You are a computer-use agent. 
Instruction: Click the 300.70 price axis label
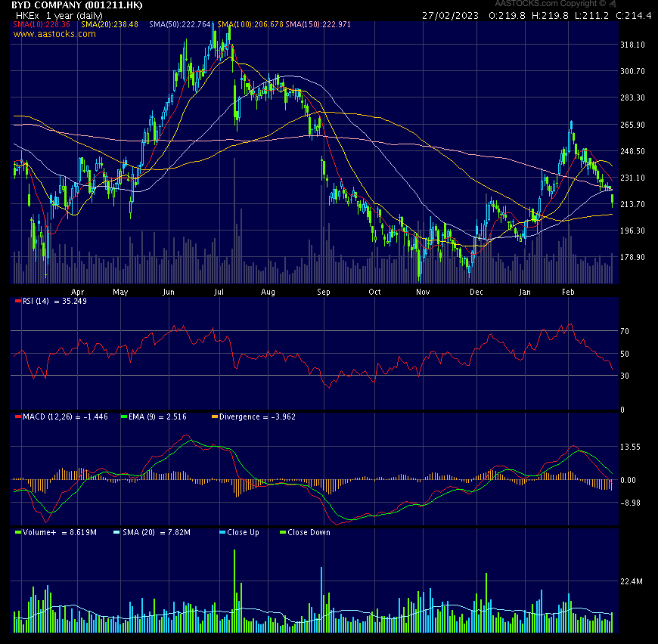[x=632, y=71]
